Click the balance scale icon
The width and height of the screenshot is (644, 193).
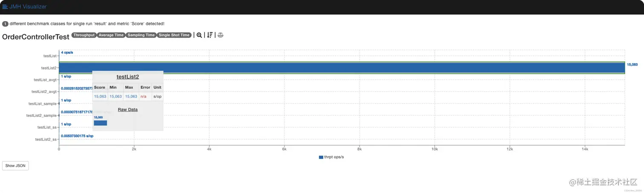220,35
